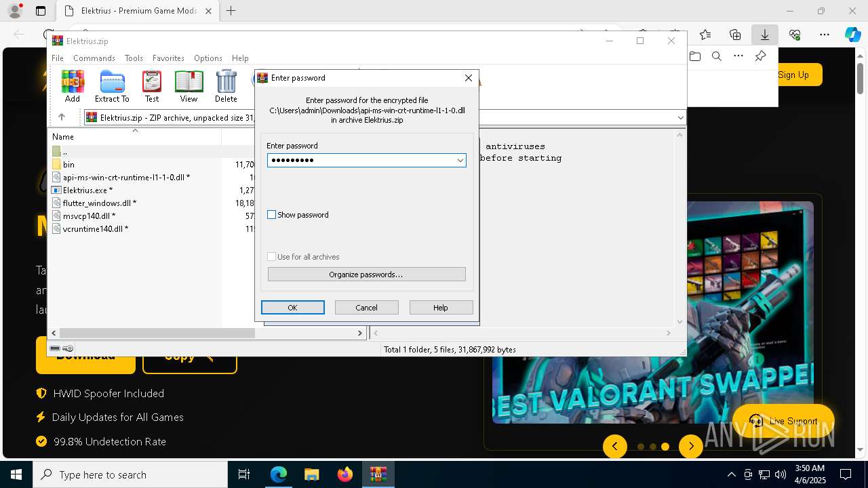Open the Edge profile icon
This screenshot has height=488, width=868.
14,11
